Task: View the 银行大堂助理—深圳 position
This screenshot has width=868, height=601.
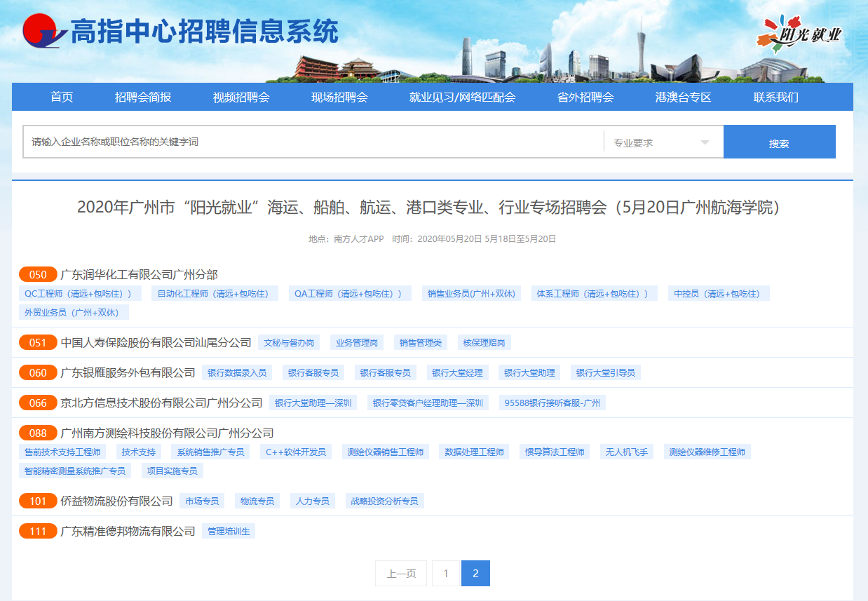Action: click(x=313, y=403)
